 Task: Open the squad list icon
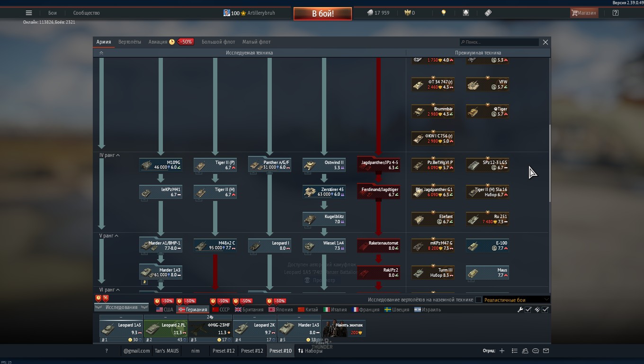pyautogui.click(x=515, y=351)
